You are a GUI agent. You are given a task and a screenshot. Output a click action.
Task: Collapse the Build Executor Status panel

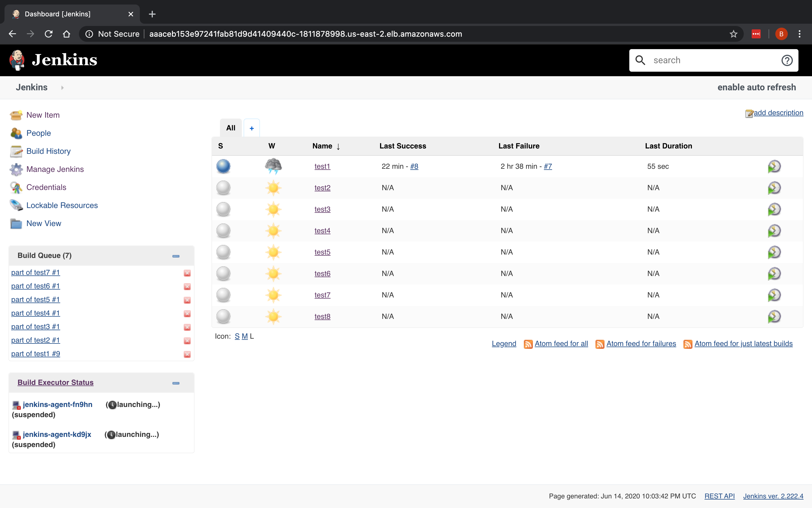176,383
